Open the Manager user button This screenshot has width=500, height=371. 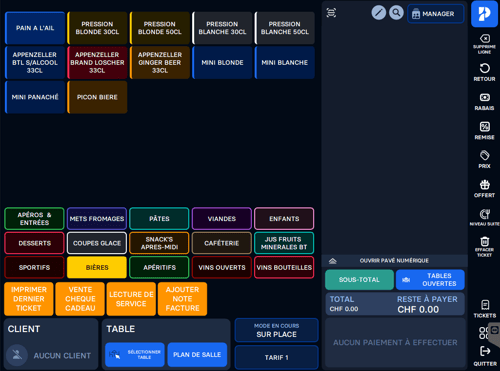click(x=435, y=14)
